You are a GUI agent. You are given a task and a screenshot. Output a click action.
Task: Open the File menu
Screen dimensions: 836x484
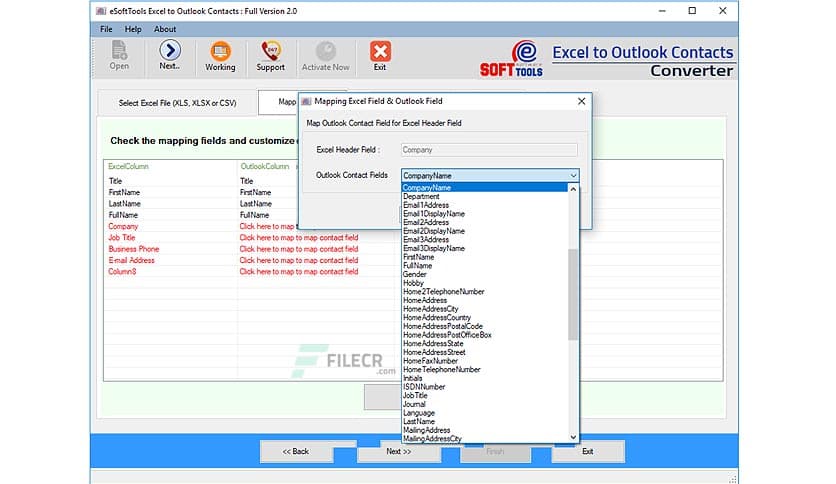pos(106,29)
